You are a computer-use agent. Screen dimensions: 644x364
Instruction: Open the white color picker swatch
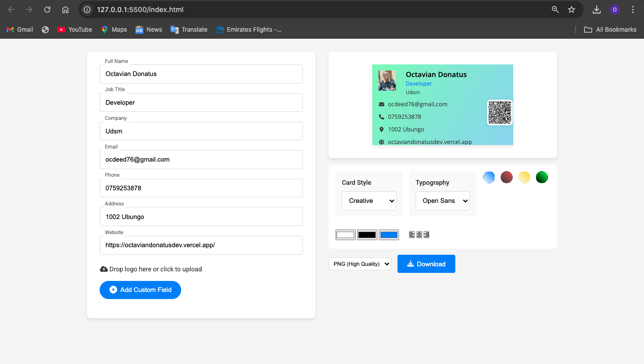pos(346,235)
